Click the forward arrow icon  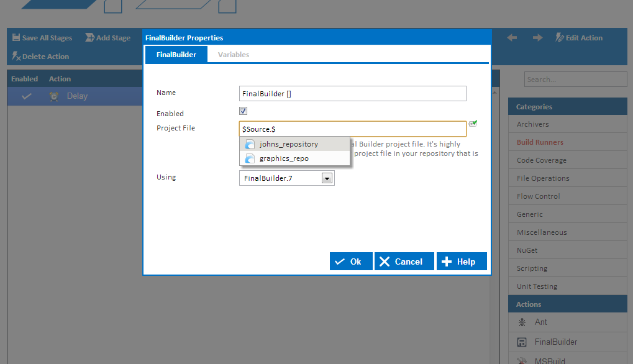[x=537, y=37]
